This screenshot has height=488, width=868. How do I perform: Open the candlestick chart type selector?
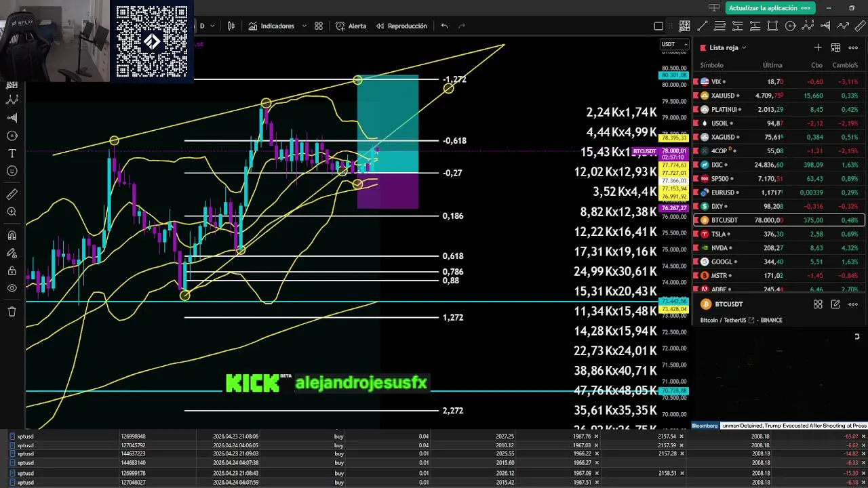click(x=231, y=26)
